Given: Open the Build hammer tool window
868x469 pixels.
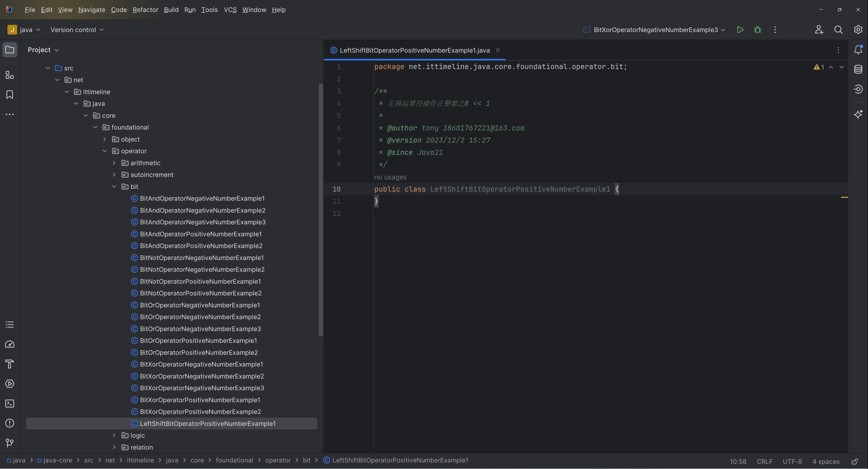Looking at the screenshot, I should click(x=10, y=364).
